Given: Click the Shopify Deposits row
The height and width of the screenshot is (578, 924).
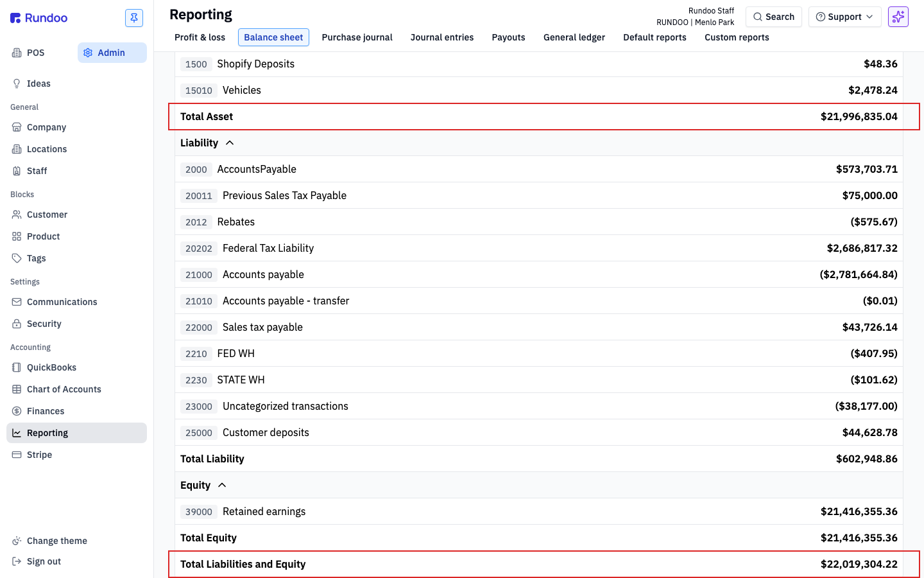Looking at the screenshot, I should click(539, 64).
